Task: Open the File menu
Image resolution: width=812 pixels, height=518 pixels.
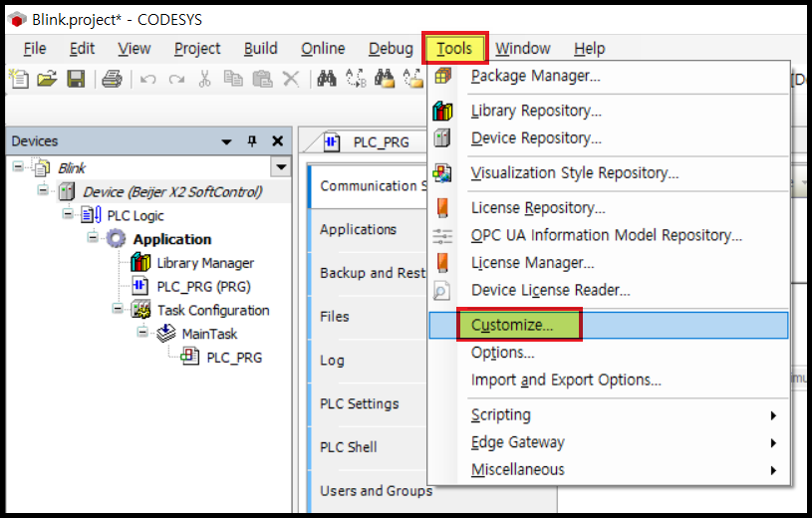Action: (x=35, y=49)
